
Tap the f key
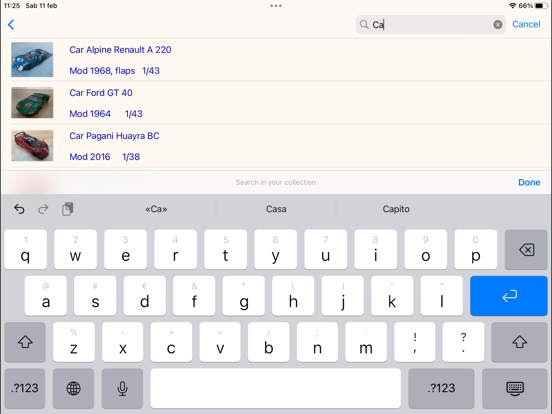pos(194,296)
